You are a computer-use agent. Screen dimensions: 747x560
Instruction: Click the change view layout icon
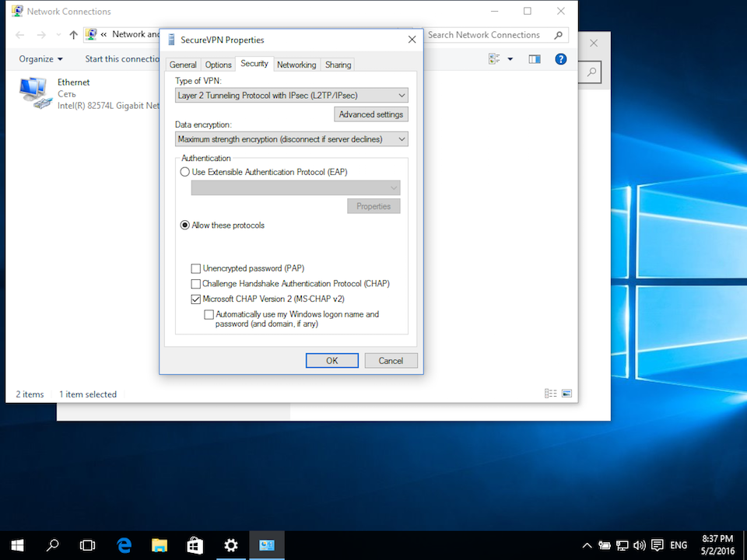(495, 59)
